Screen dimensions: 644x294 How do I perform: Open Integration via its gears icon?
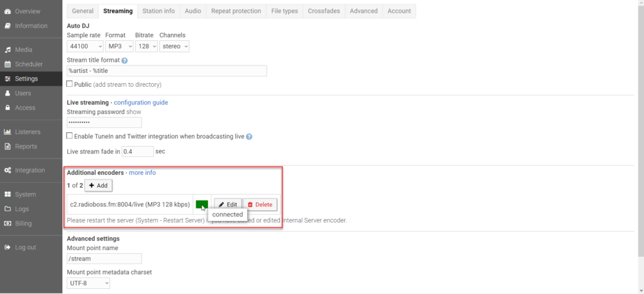click(x=8, y=171)
